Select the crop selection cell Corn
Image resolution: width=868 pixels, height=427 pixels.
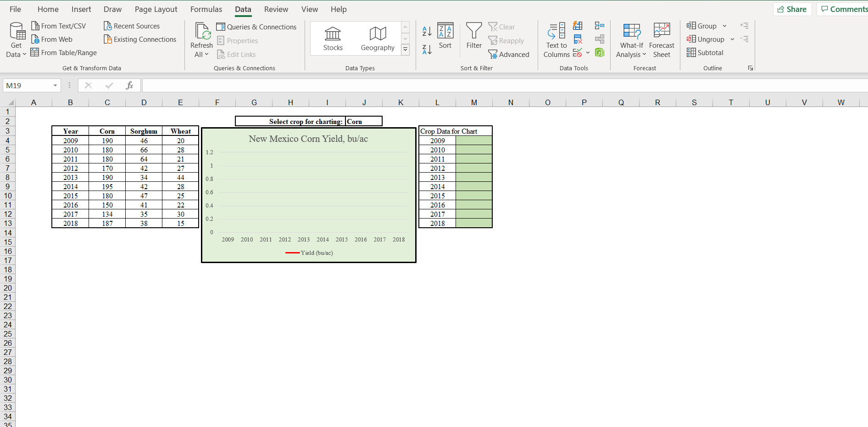[x=364, y=121]
